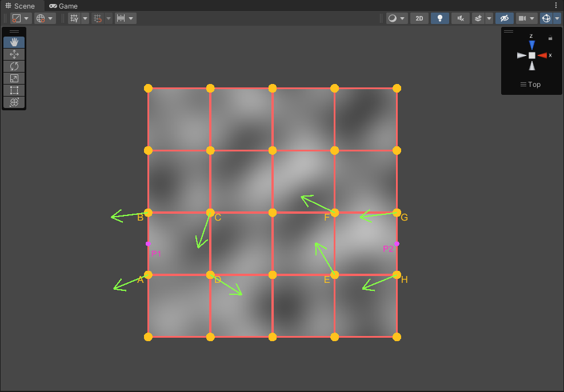Select the Scale tool
This screenshot has height=392, width=564.
[x=14, y=78]
